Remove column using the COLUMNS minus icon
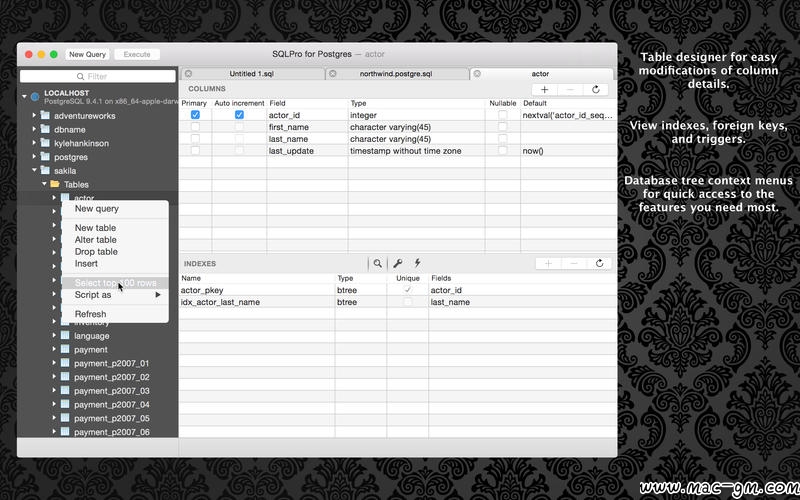Viewport: 800px width, 500px height. [x=570, y=90]
